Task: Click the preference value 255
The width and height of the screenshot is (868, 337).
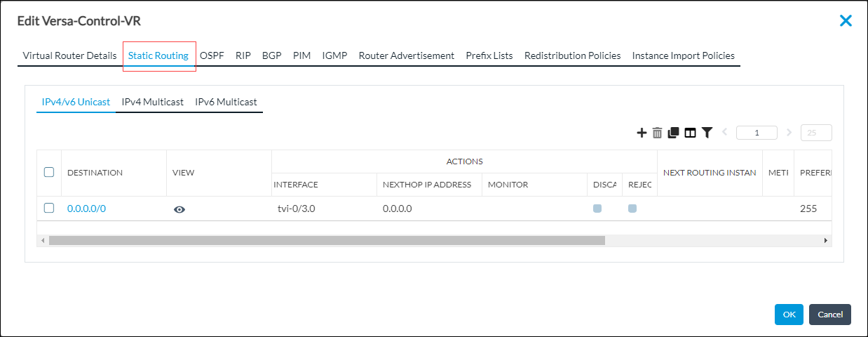Action: 808,209
